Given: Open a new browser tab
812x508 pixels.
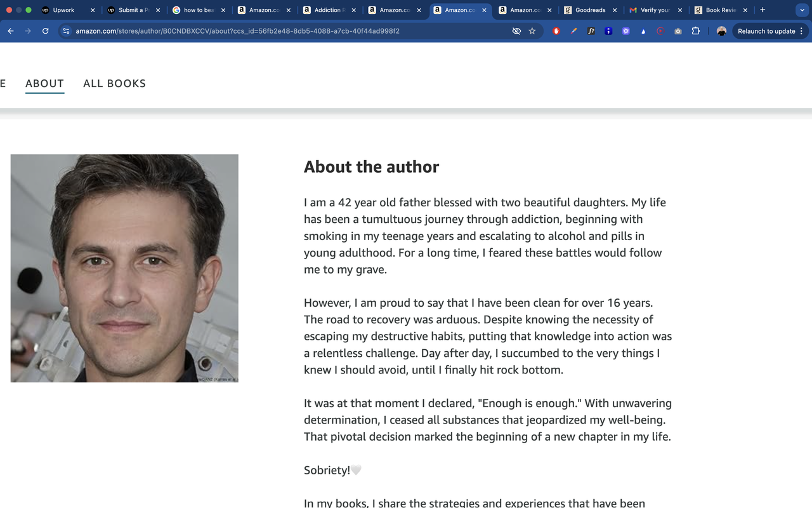Looking at the screenshot, I should click(x=763, y=10).
